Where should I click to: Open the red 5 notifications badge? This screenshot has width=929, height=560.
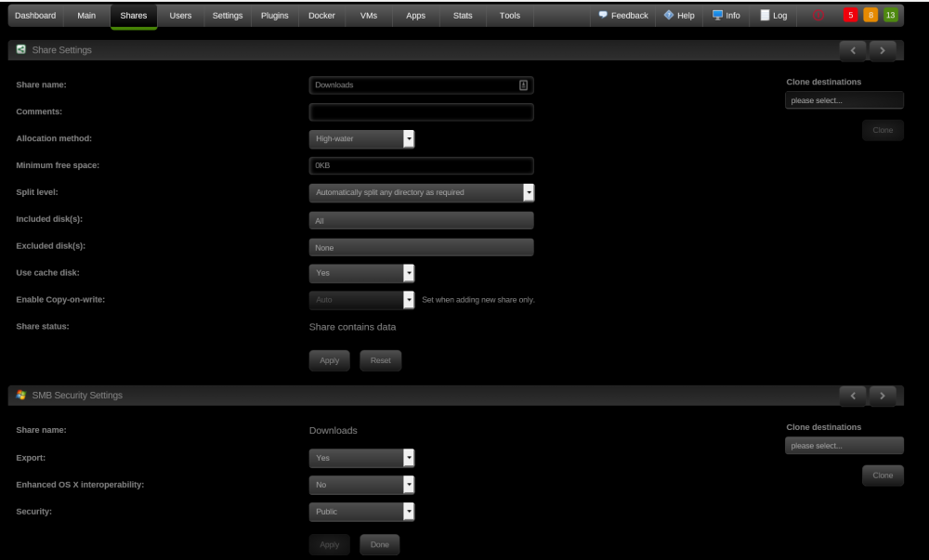pyautogui.click(x=850, y=15)
